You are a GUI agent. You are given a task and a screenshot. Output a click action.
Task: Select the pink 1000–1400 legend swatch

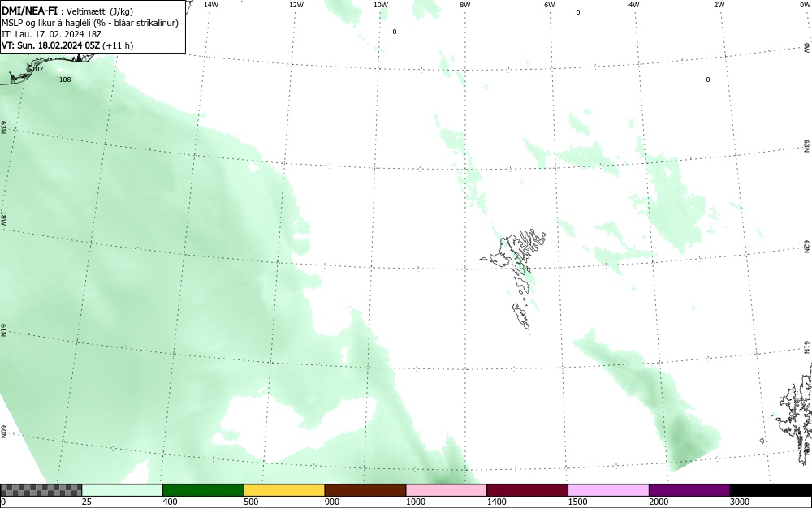(x=447, y=490)
